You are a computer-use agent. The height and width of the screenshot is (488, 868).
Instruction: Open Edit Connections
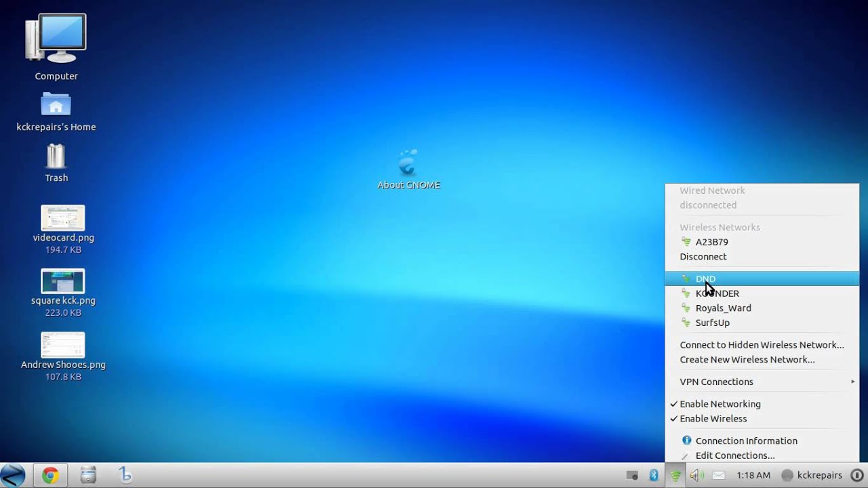[x=762, y=455]
